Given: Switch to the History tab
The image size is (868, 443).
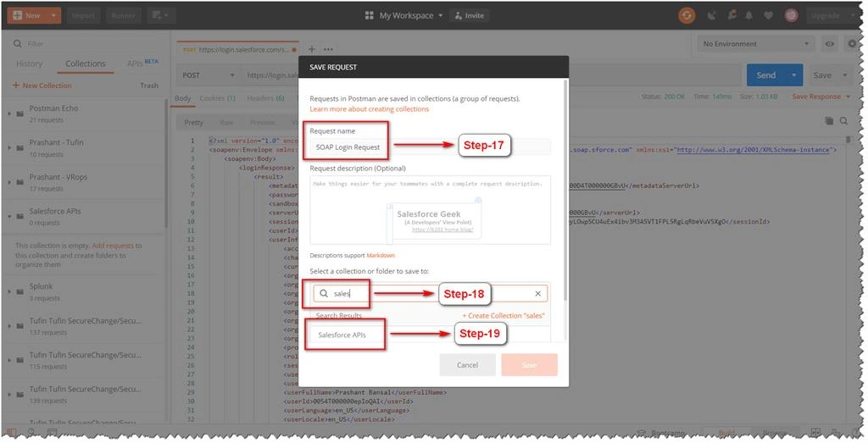Looking at the screenshot, I should tap(30, 64).
